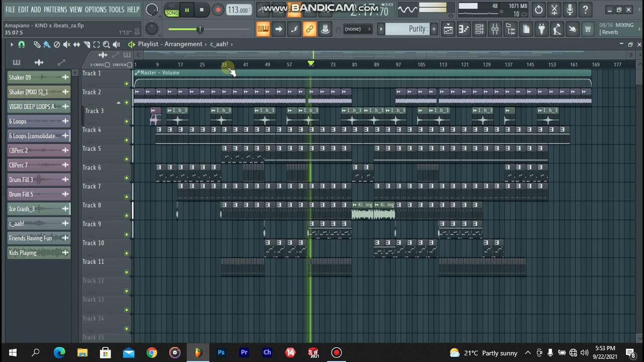The height and width of the screenshot is (362, 644).
Task: Pause playback with the pause button
Action: [187, 10]
